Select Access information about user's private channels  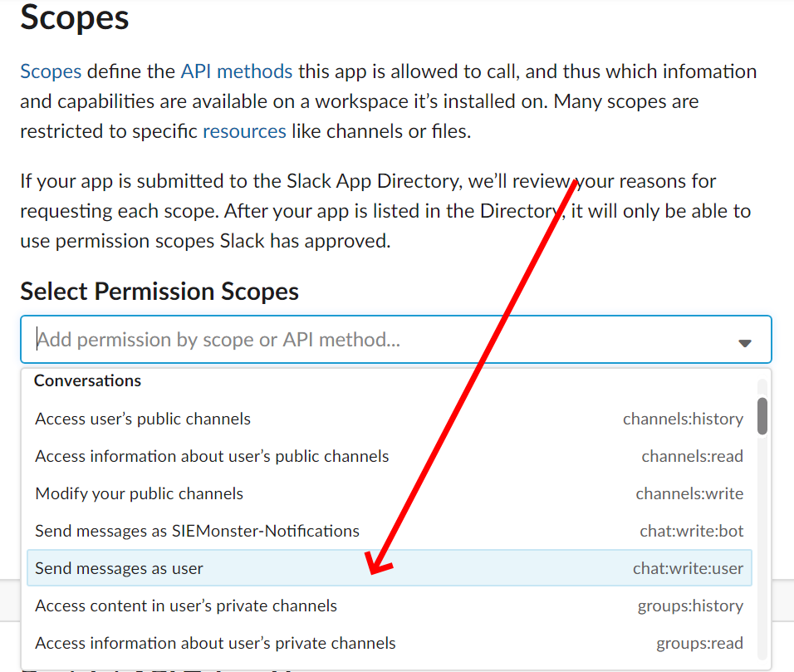point(215,643)
